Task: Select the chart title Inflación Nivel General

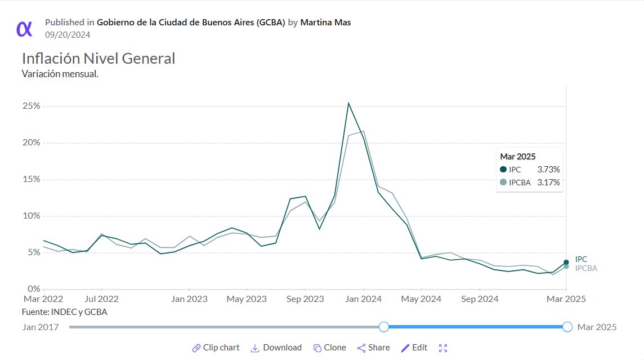Action: (x=99, y=58)
